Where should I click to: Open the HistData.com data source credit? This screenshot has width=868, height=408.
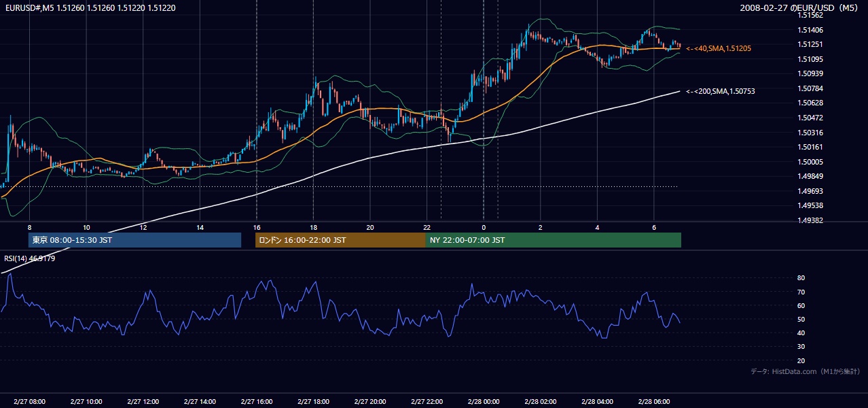[806, 371]
